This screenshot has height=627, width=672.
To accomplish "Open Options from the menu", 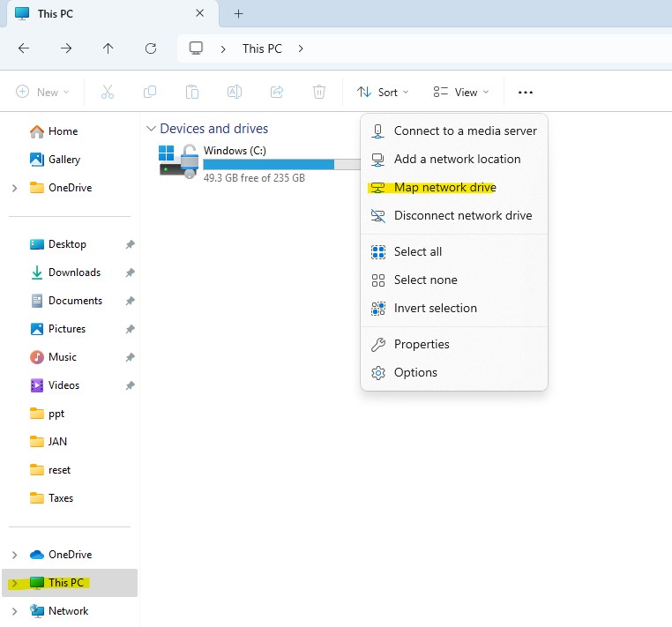I will coord(454,372).
